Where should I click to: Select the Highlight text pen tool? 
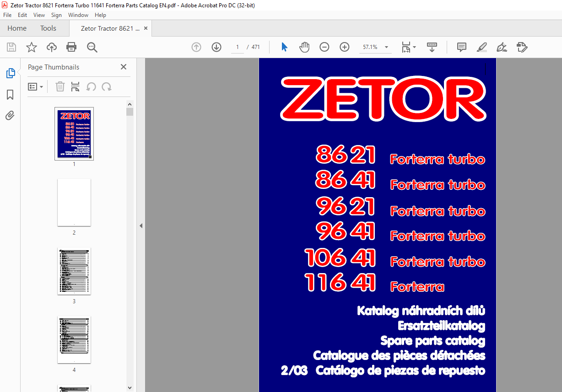pos(482,47)
